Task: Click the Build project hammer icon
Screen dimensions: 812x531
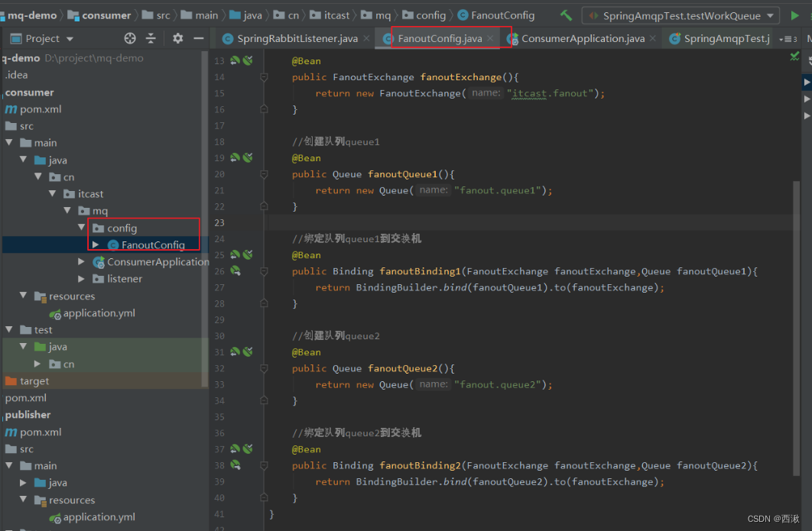Action: click(x=566, y=15)
